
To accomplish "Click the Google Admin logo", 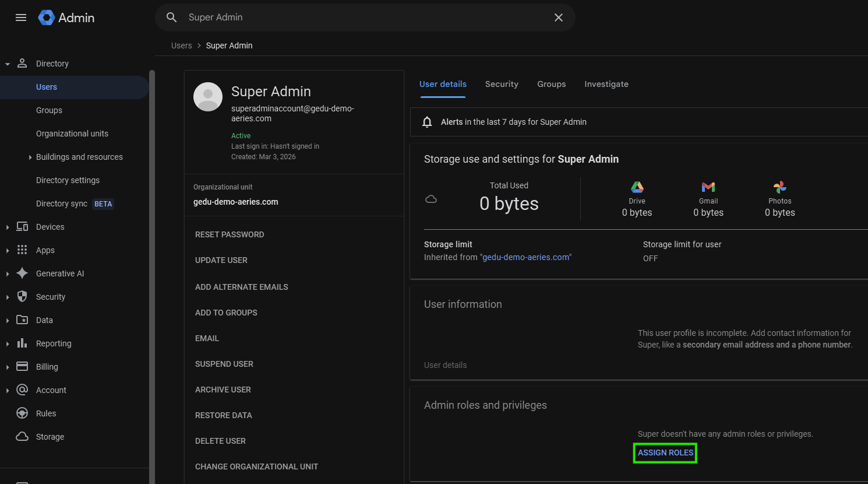I will 66,17.
